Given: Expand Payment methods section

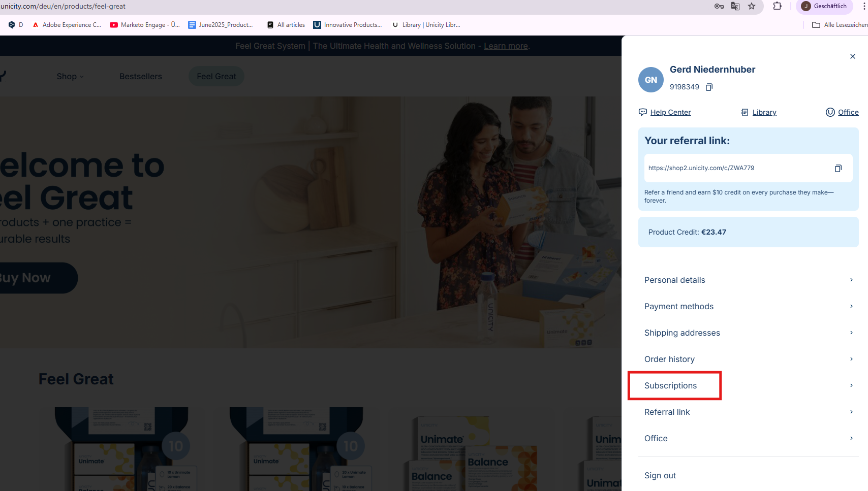Looking at the screenshot, I should pyautogui.click(x=748, y=306).
